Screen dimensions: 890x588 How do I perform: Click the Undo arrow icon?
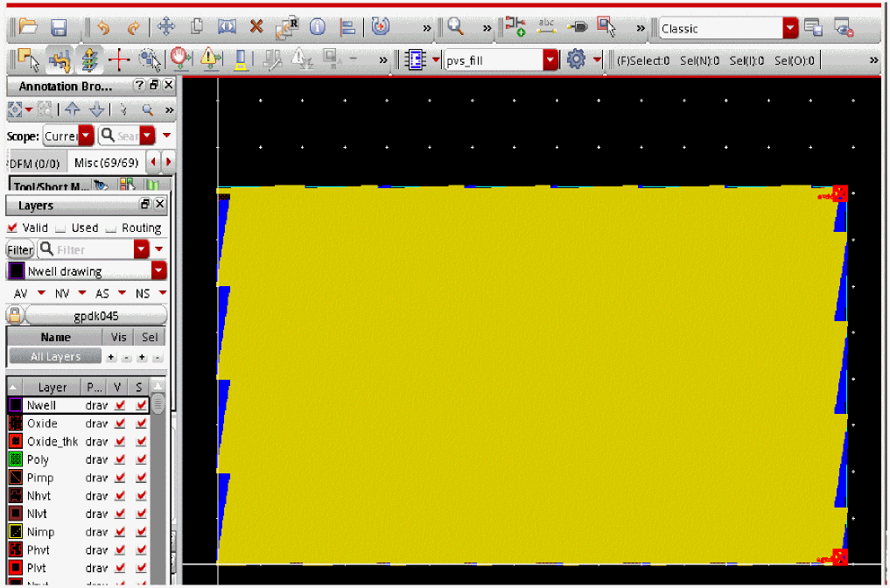click(x=103, y=27)
